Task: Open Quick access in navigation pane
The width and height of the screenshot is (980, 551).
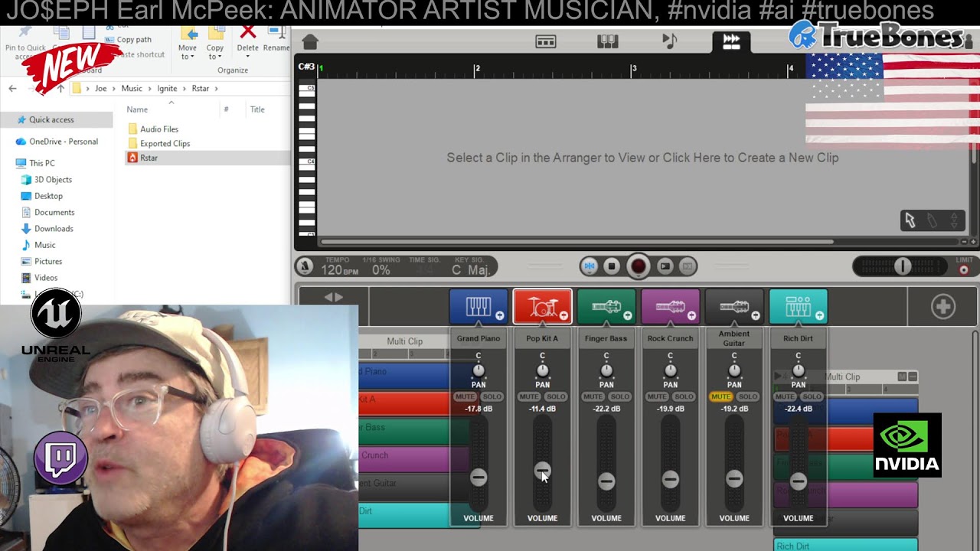Action: [x=51, y=119]
